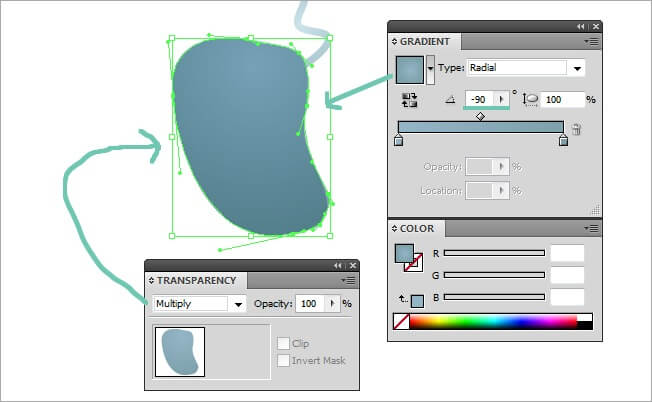Click the None swatch on the spectrum bar
Image resolution: width=652 pixels, height=402 pixels.
click(401, 322)
